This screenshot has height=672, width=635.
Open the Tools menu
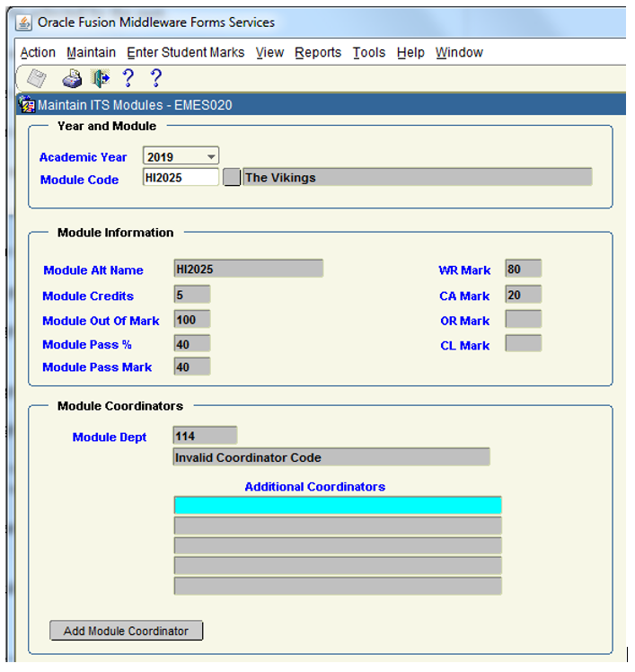368,53
